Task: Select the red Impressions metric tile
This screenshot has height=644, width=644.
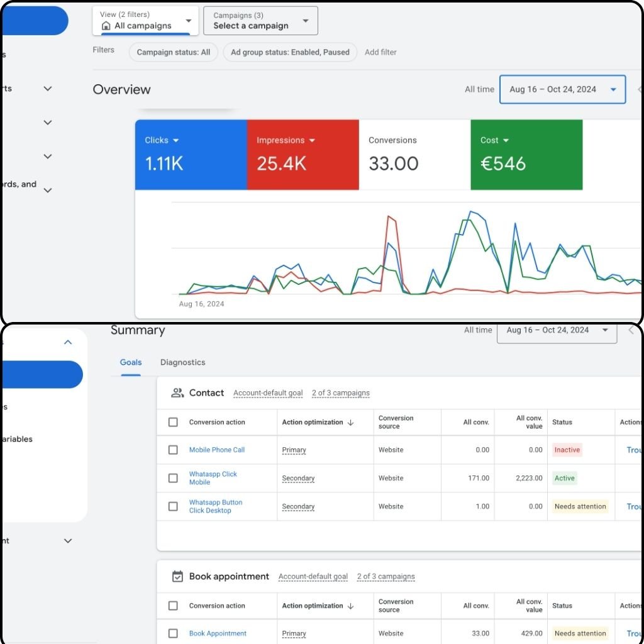Action: tap(303, 155)
